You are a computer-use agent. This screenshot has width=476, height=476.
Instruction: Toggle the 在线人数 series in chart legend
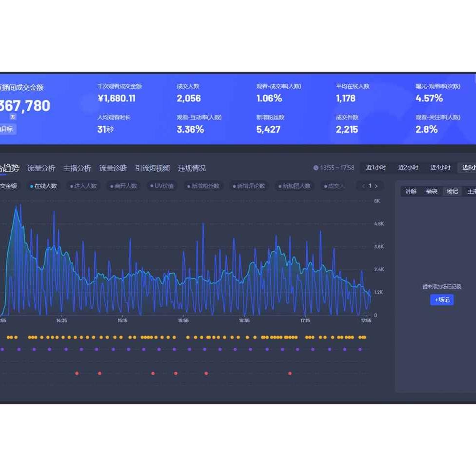[x=43, y=186]
